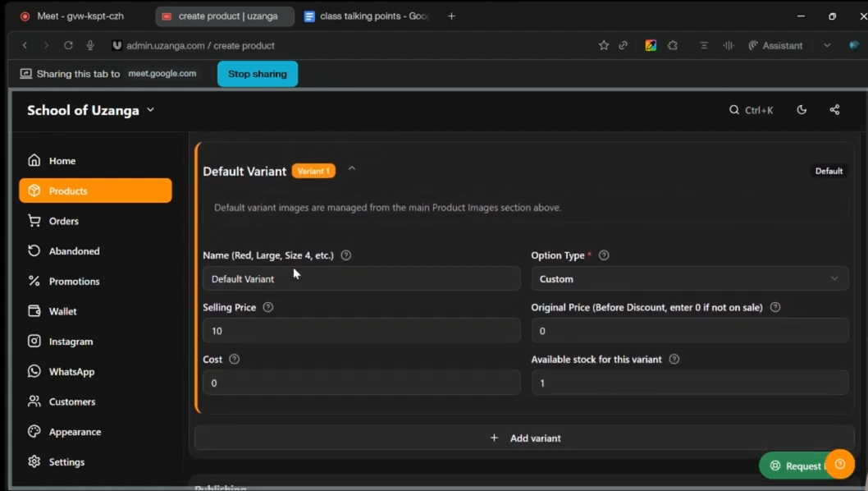
Task: Bookmark this page with star icon
Action: point(603,45)
